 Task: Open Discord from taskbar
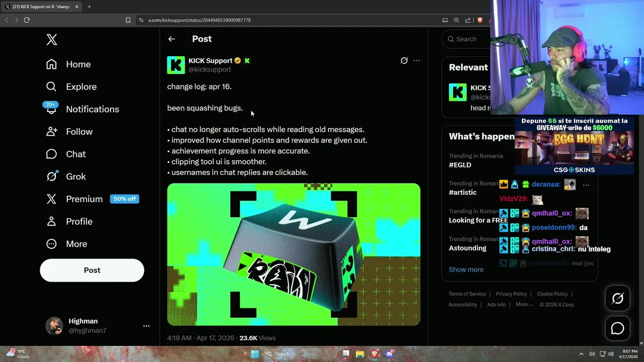point(389,354)
